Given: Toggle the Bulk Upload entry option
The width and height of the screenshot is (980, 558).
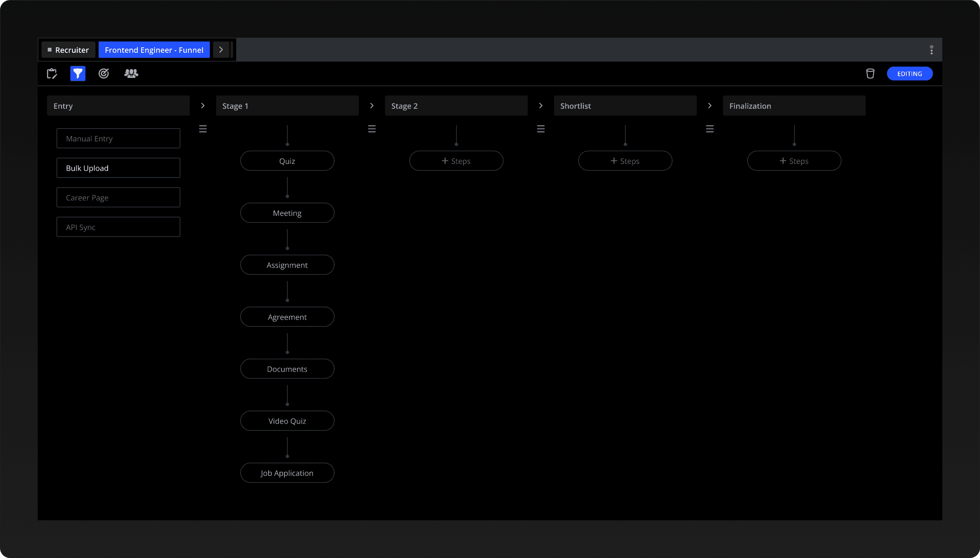Looking at the screenshot, I should (118, 168).
